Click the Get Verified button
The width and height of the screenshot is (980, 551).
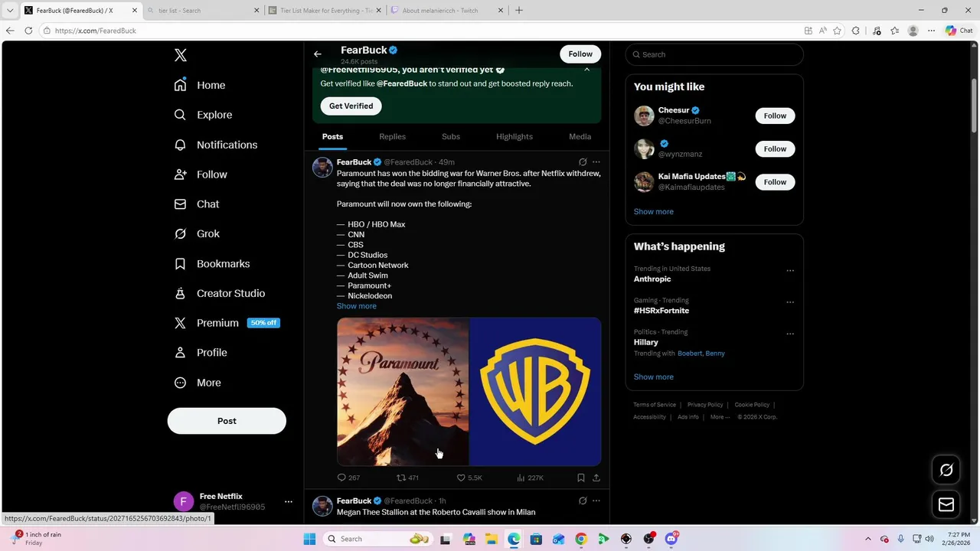click(x=351, y=106)
